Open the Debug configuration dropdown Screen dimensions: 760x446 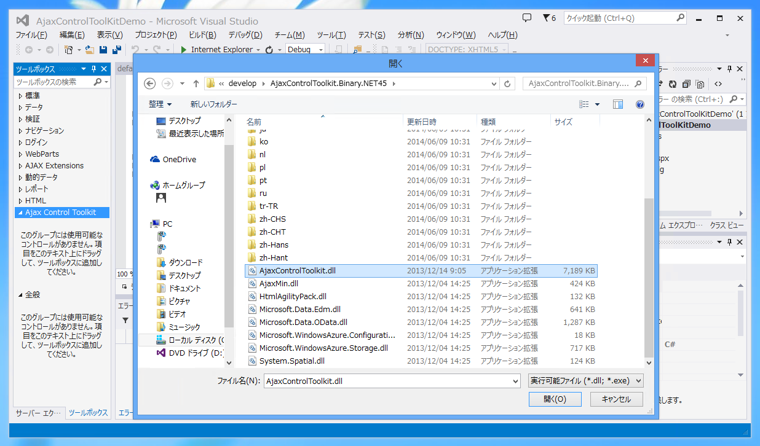(x=305, y=49)
